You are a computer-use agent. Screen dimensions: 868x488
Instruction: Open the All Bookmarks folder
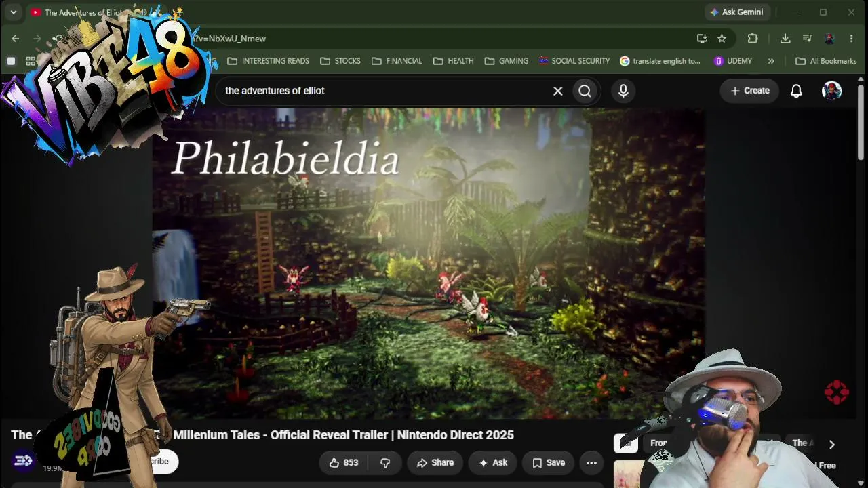pos(826,61)
